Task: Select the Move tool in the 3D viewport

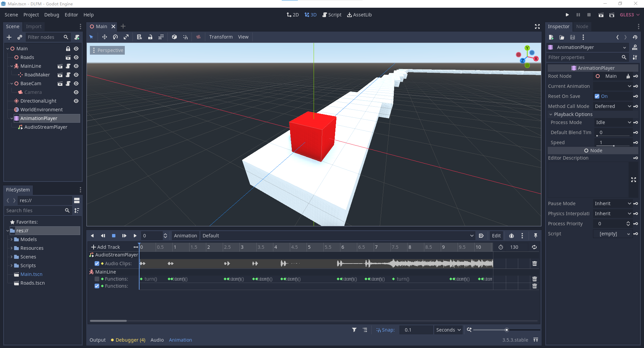Action: pyautogui.click(x=104, y=37)
